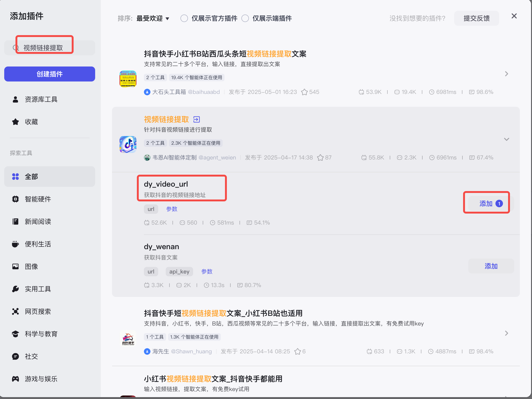Expand 抖音快手短视频链接提取文案 plugin chevron

(x=506, y=333)
